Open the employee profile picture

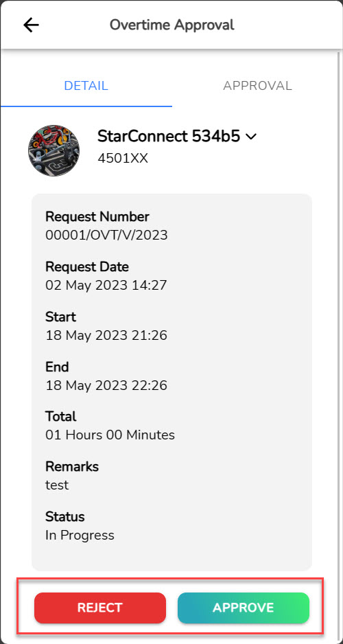(54, 151)
